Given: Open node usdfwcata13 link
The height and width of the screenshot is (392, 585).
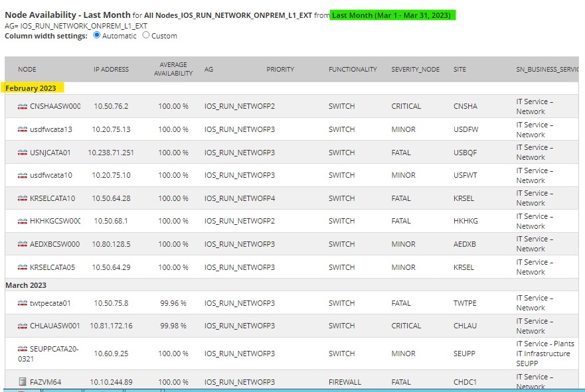Looking at the screenshot, I should 51,129.
